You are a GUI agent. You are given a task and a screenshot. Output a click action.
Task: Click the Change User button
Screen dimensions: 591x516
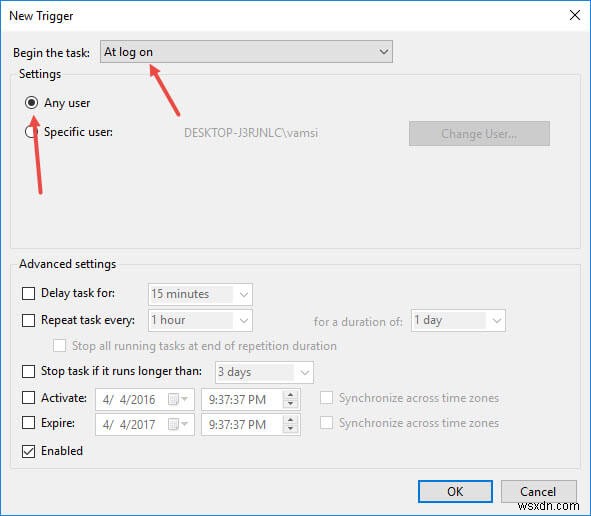479,133
